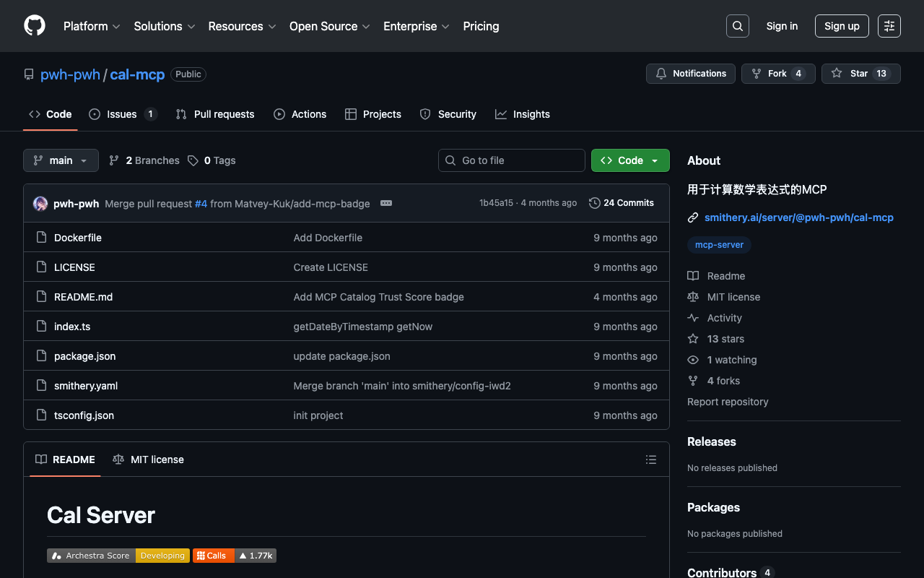
Task: Select the MIT license tab
Action: point(149,460)
